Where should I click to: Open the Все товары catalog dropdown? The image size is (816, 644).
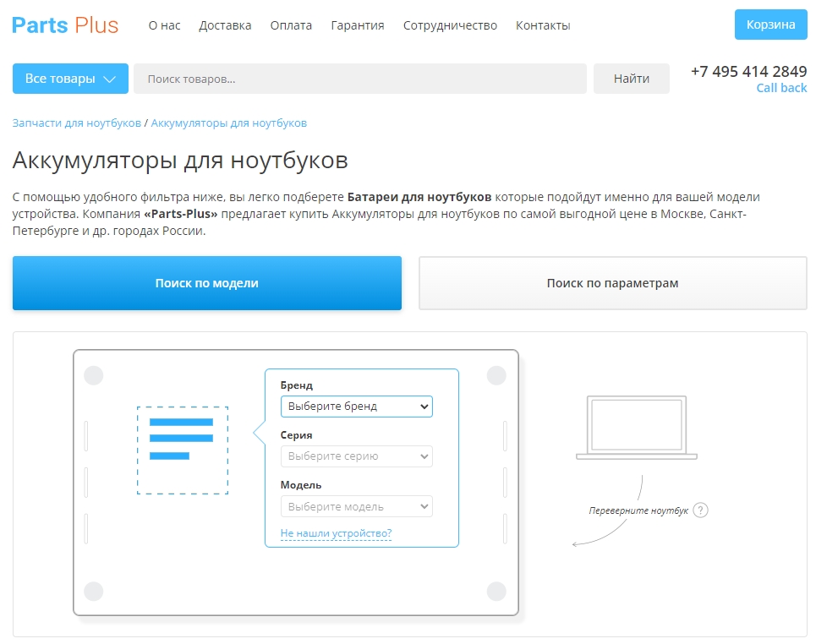[x=70, y=79]
